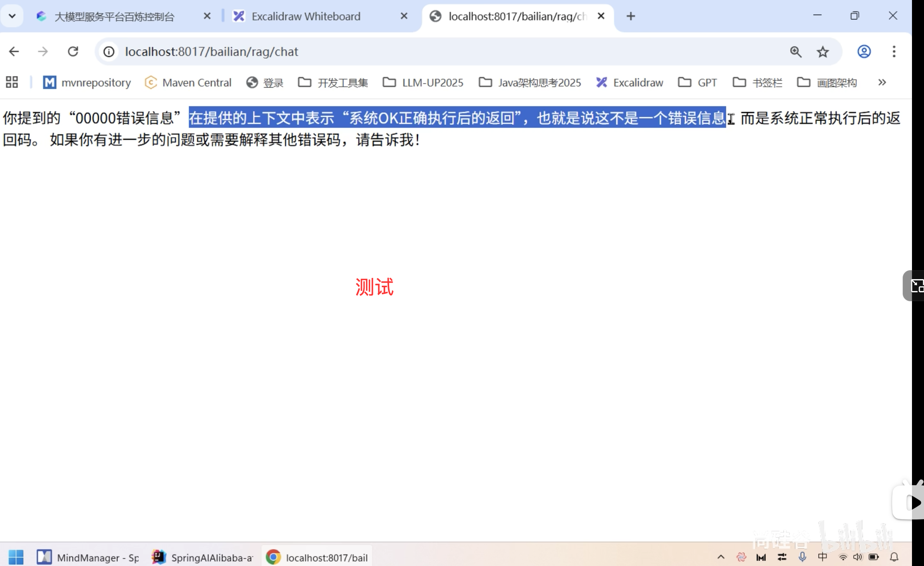Toggle Wi-Fi from the system tray
This screenshot has height=566, width=924.
click(842, 557)
